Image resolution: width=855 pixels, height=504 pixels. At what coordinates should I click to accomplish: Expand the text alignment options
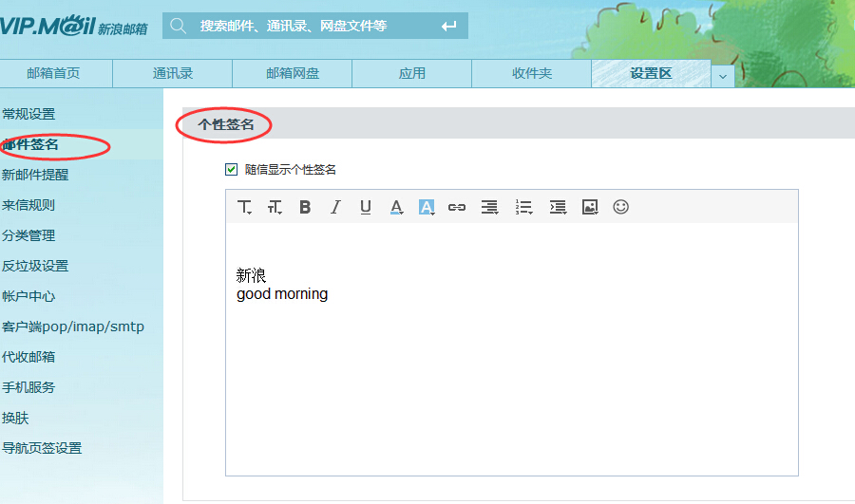pyautogui.click(x=489, y=207)
